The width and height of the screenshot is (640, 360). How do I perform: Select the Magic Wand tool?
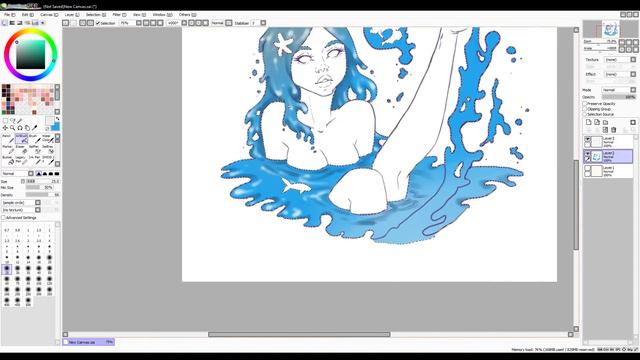click(x=20, y=121)
